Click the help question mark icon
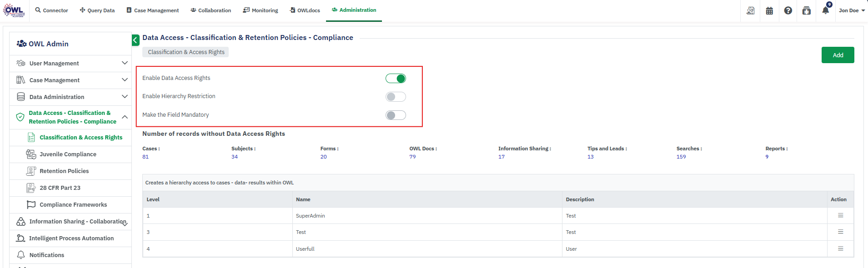Screen dimensions: 868x268 click(x=788, y=10)
